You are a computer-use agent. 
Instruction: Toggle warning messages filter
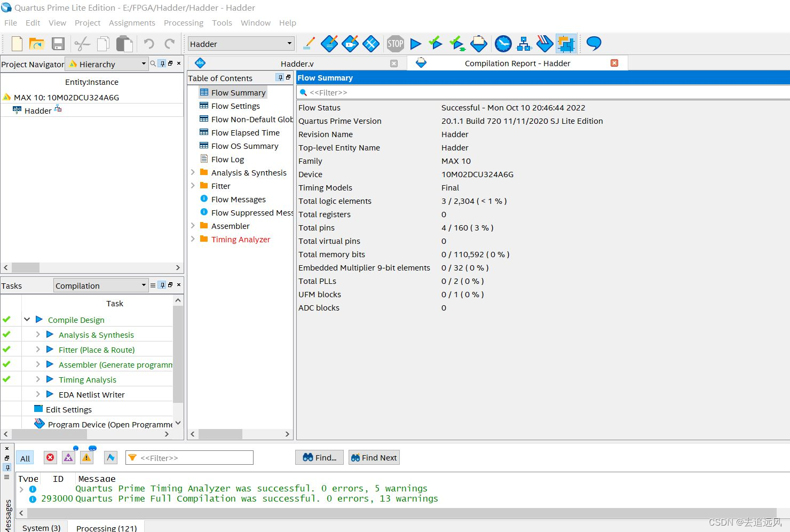coord(86,457)
